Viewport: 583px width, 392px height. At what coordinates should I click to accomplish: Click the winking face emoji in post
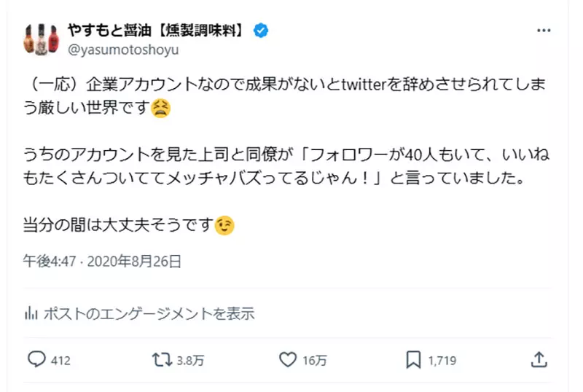click(x=225, y=227)
